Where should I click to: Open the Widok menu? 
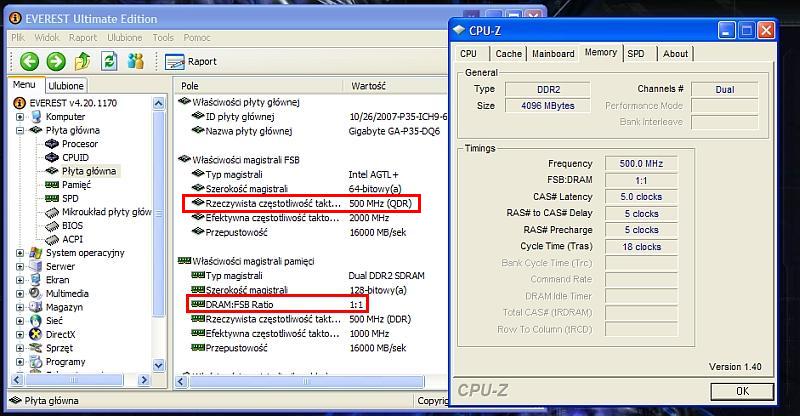[x=47, y=37]
